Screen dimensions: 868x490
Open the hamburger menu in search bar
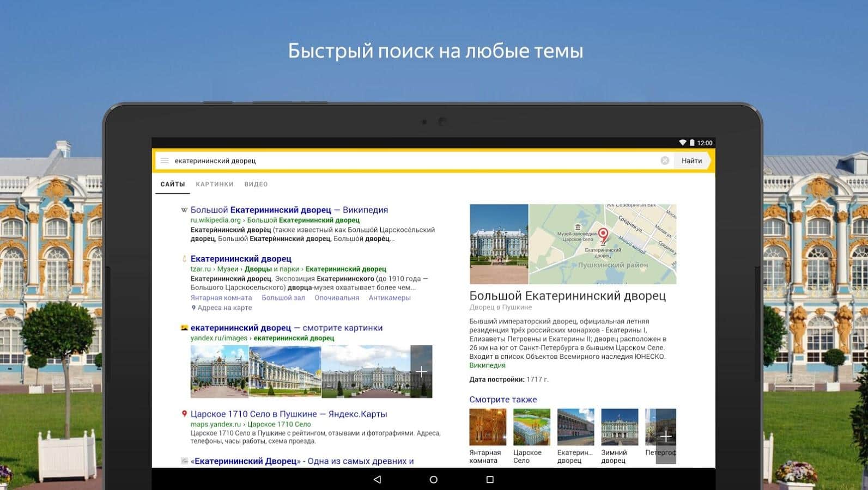click(165, 161)
